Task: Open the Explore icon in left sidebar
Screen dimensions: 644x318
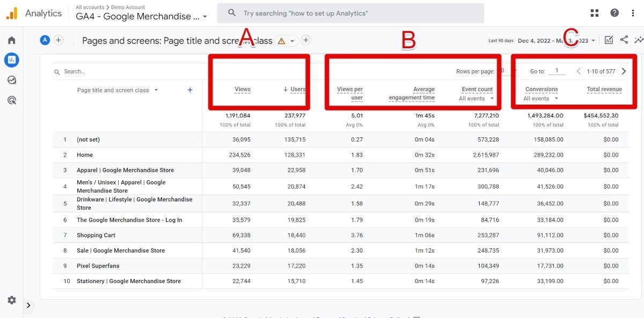Action: tap(11, 80)
